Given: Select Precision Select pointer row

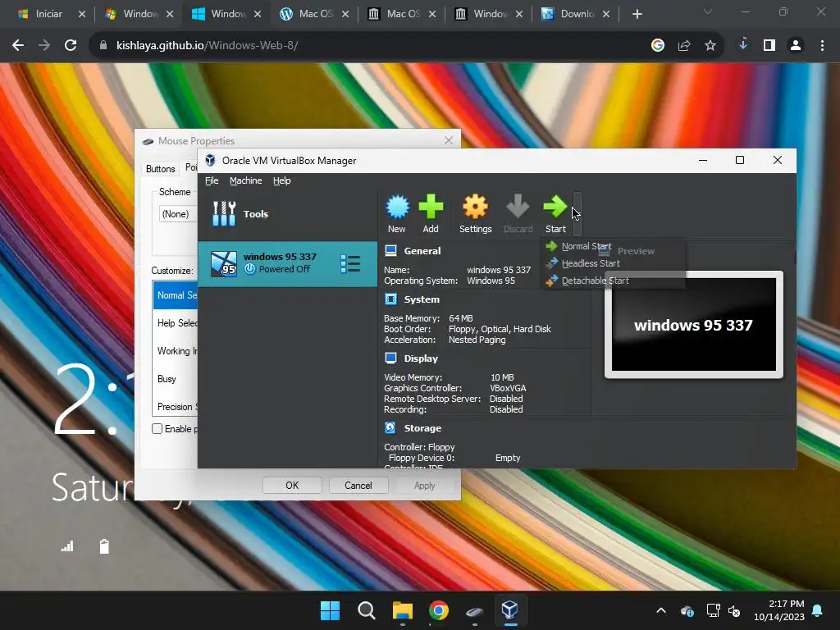Looking at the screenshot, I should [x=176, y=407].
